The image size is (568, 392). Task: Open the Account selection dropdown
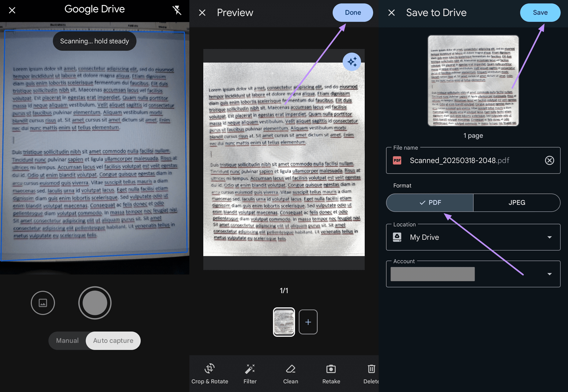coord(550,274)
